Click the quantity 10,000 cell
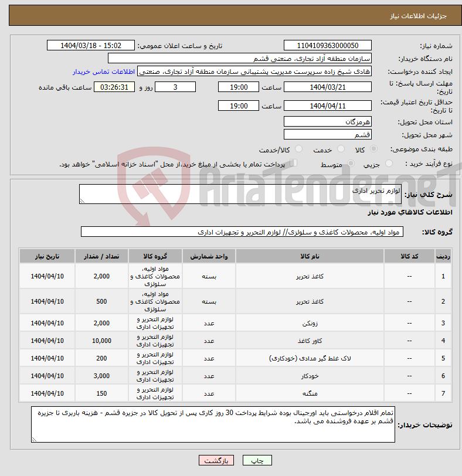This screenshot has width=462, height=476. (101, 341)
